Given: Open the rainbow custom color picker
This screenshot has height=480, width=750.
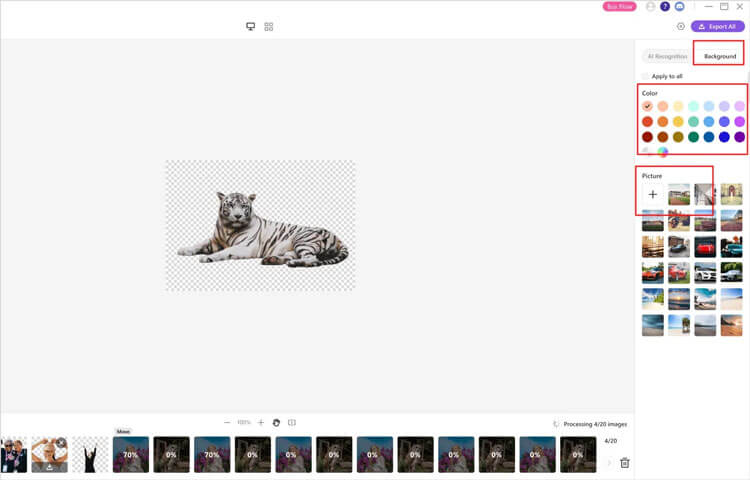Looking at the screenshot, I should 662,152.
